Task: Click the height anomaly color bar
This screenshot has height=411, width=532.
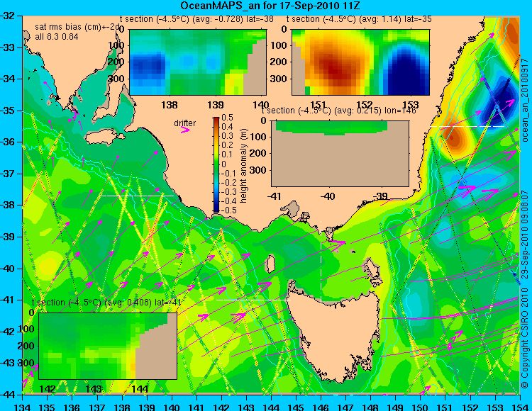Action: click(x=216, y=164)
